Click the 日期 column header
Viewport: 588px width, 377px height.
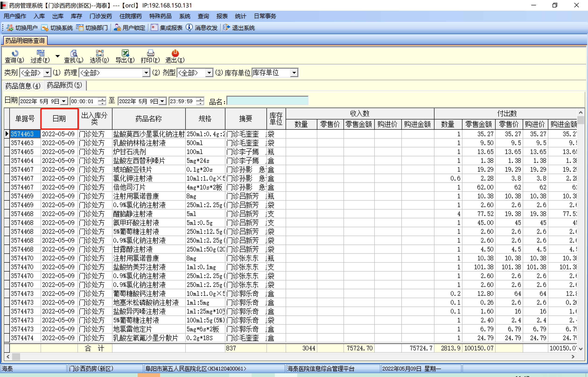pos(59,119)
